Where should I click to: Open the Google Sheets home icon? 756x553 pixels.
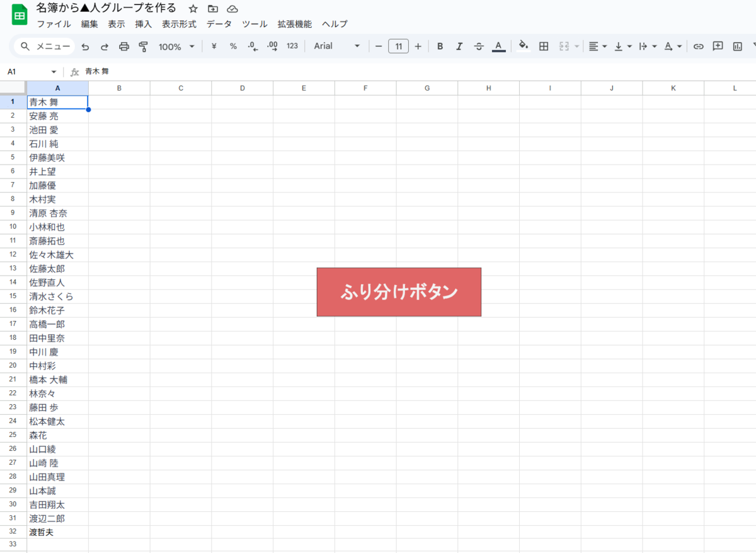[x=20, y=15]
